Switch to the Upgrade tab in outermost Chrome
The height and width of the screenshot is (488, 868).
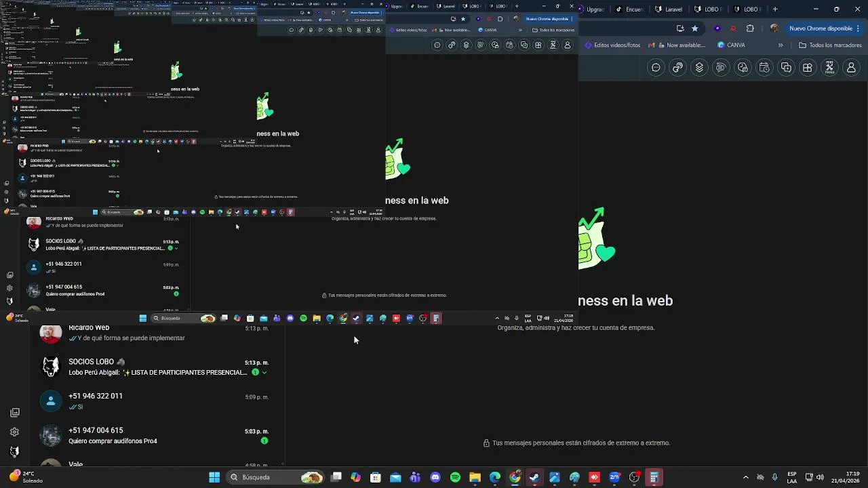click(593, 9)
